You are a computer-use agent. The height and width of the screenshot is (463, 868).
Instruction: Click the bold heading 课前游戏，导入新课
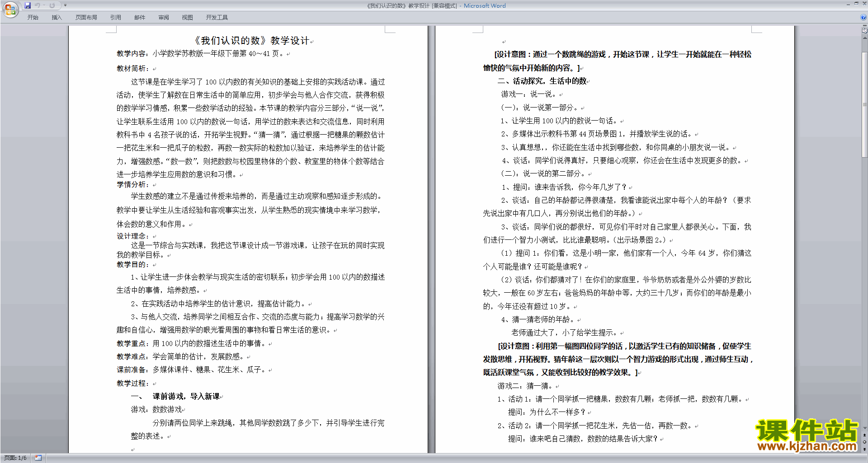(186, 397)
